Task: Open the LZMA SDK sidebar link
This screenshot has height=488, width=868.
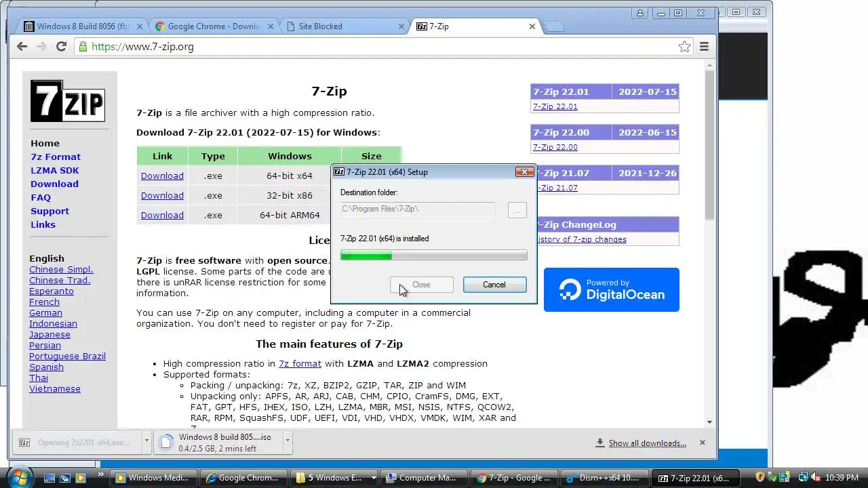Action: tap(55, 170)
